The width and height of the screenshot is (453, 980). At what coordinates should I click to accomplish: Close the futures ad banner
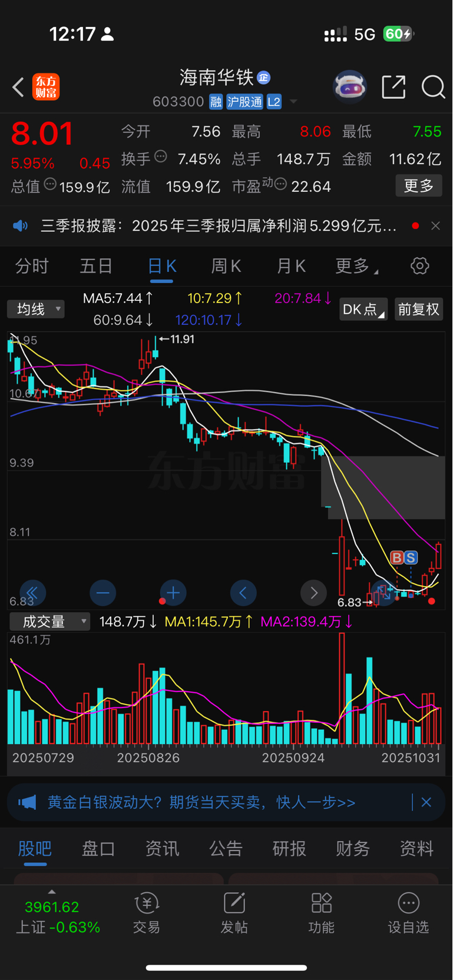(426, 802)
